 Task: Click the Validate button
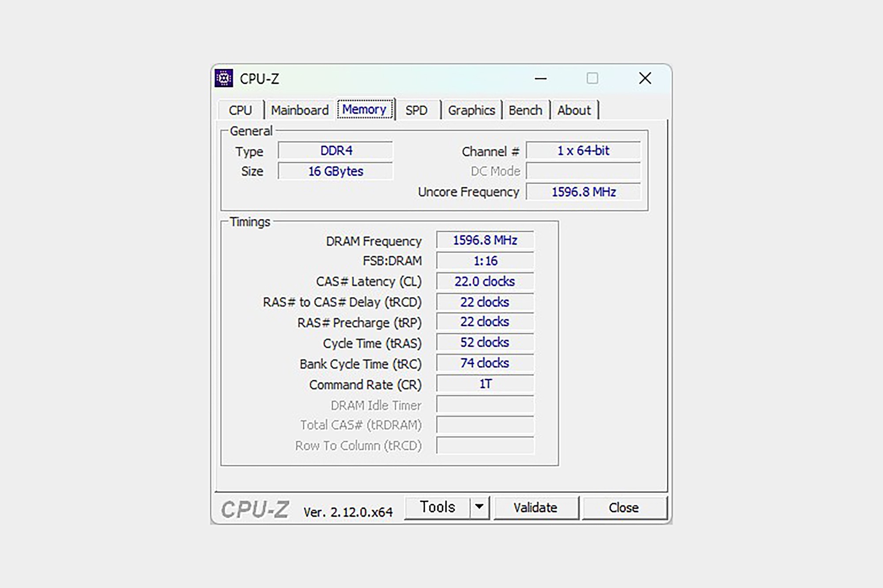[535, 508]
